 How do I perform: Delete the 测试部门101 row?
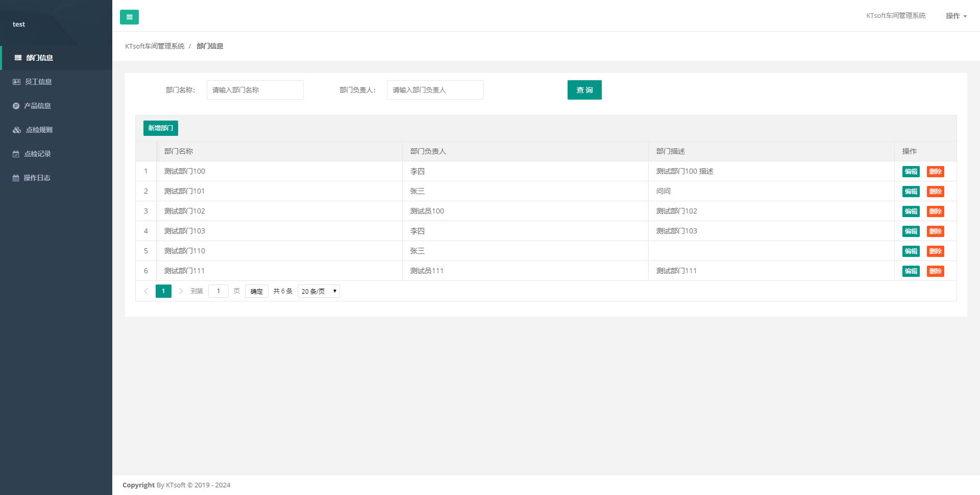point(936,192)
